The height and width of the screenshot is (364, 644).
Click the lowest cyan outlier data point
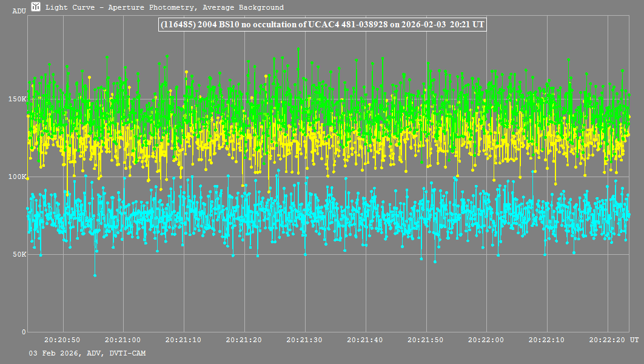95,275
